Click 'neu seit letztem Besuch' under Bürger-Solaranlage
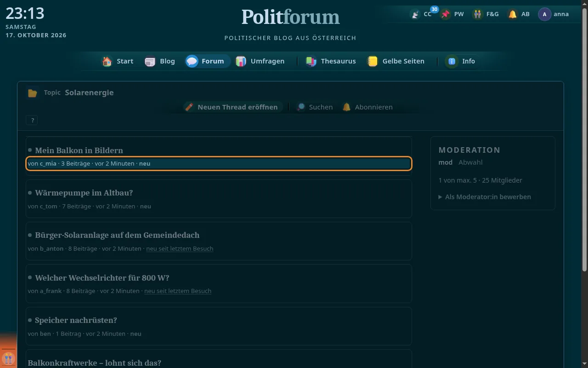The height and width of the screenshot is (368, 588). 180,249
